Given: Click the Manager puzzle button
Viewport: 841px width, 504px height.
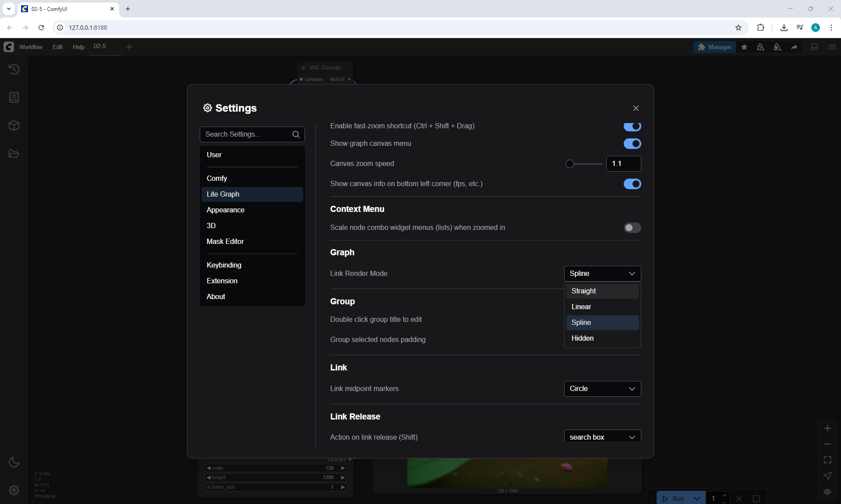Looking at the screenshot, I should click(714, 47).
